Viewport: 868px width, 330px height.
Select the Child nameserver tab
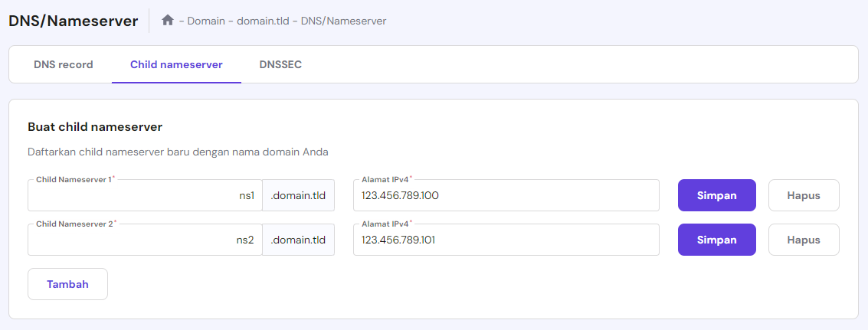177,65
